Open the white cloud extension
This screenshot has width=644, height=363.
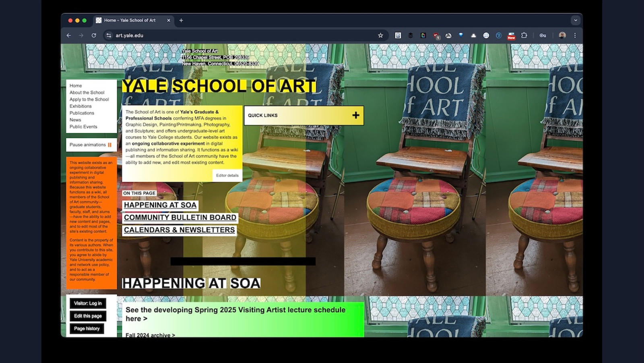[x=473, y=35]
